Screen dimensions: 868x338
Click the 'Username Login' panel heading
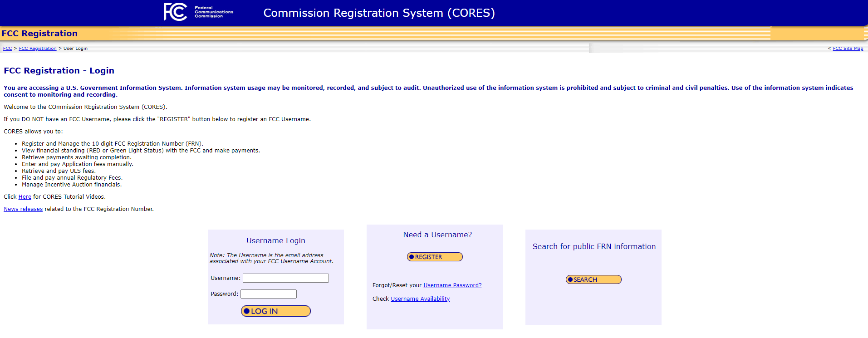click(275, 241)
